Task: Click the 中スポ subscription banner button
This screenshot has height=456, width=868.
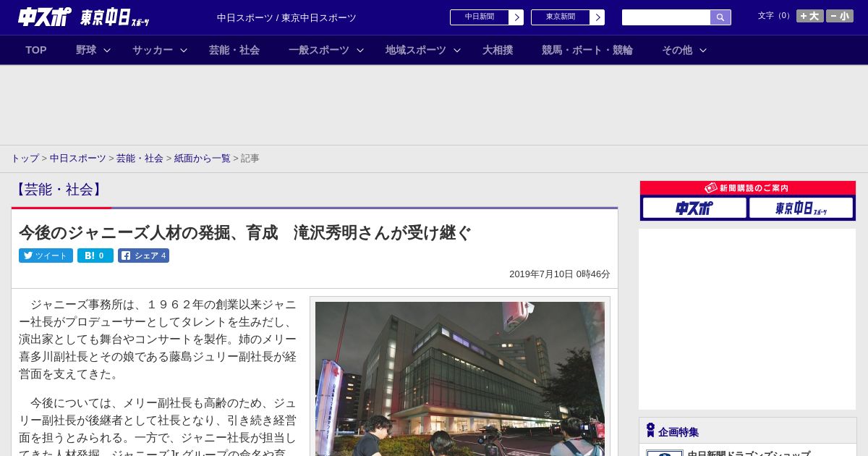Action: point(694,208)
